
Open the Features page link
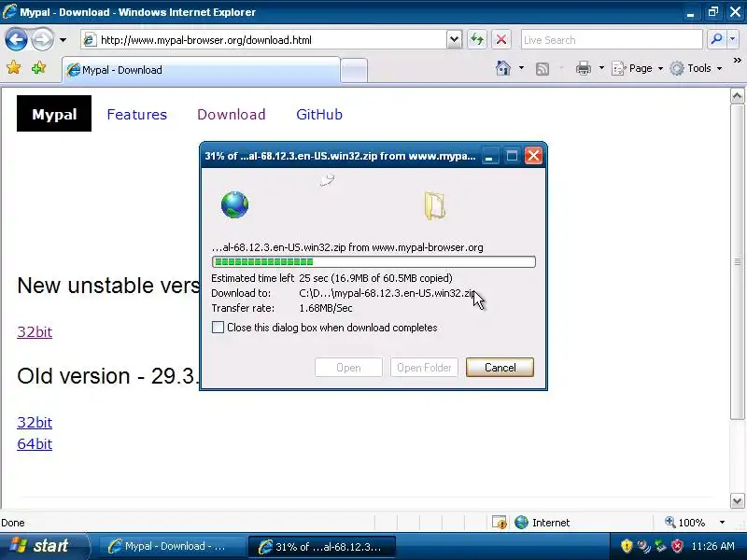click(x=136, y=114)
